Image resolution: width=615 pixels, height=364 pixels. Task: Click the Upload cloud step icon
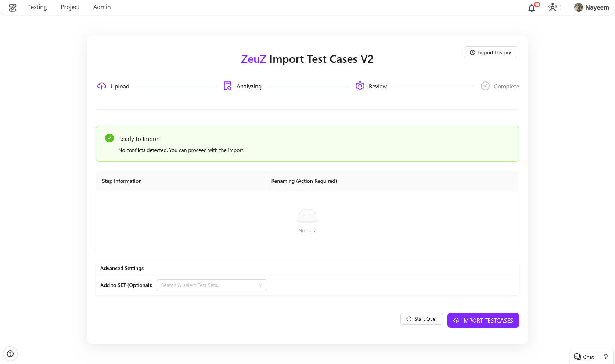[x=102, y=86]
